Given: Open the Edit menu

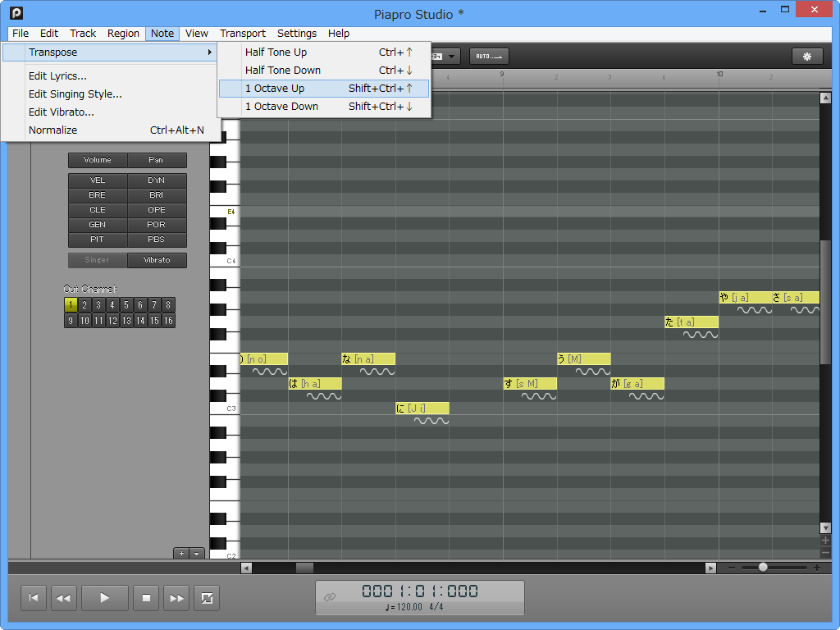Looking at the screenshot, I should click(48, 33).
